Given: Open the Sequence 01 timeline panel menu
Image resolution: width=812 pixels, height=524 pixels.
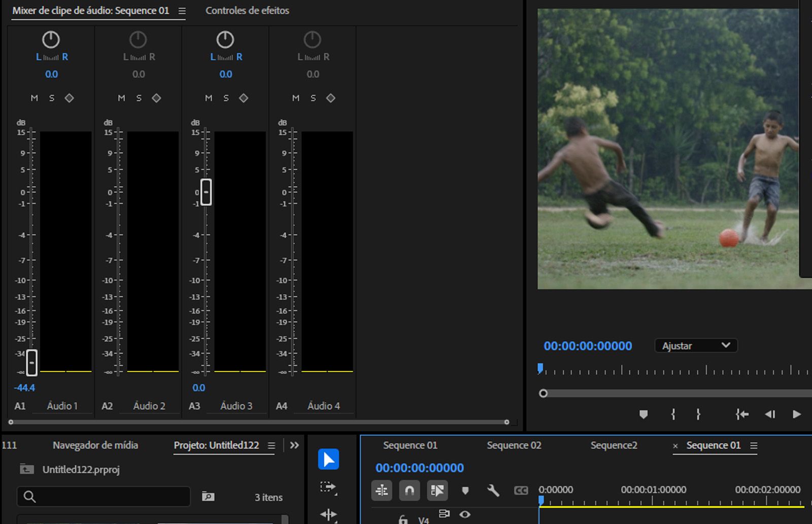Looking at the screenshot, I should [756, 445].
